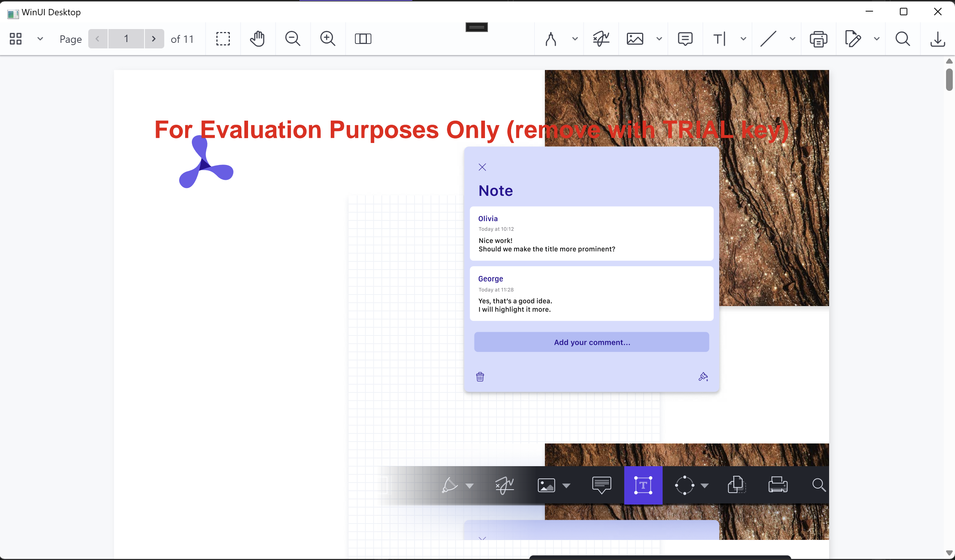
Task: Open the page thumbnail view dropdown
Action: point(40,38)
